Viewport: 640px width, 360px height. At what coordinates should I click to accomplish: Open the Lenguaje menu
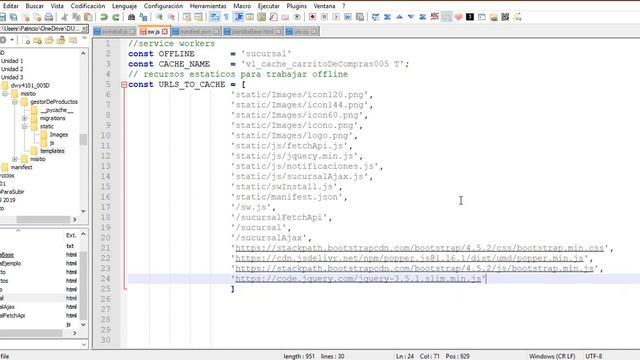click(124, 6)
